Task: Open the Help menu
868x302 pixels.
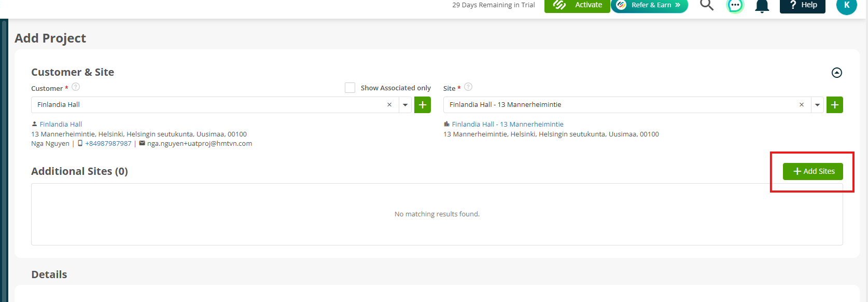Action: point(803,5)
